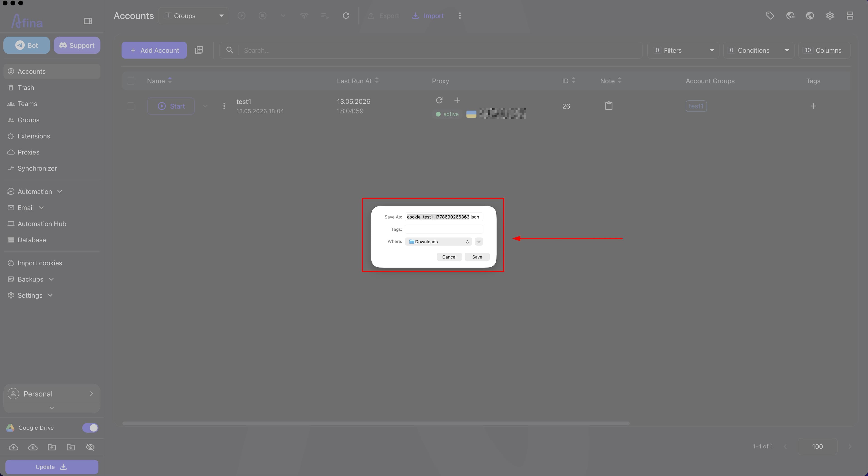Click the test1 account group tag
The height and width of the screenshot is (476, 868).
point(696,106)
